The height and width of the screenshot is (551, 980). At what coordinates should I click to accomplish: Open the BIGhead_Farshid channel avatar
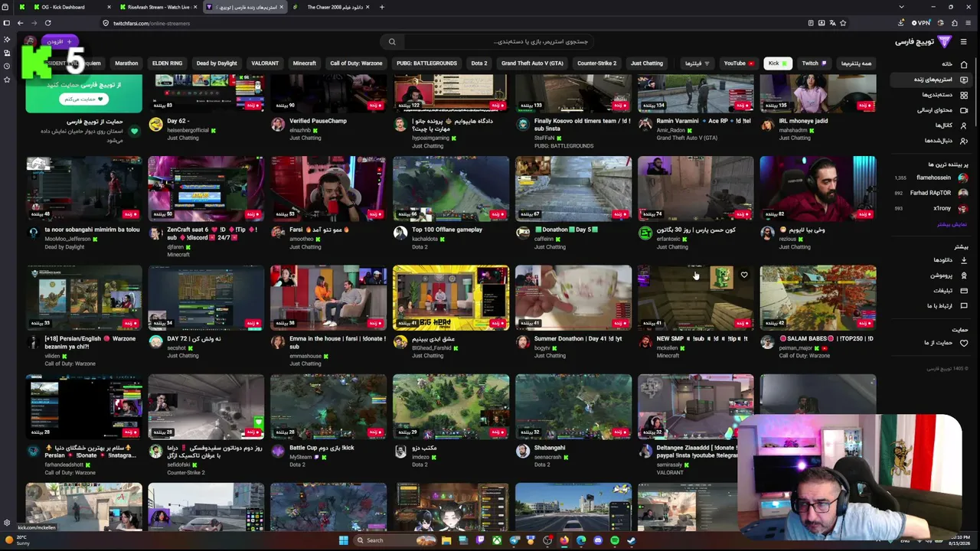point(400,342)
